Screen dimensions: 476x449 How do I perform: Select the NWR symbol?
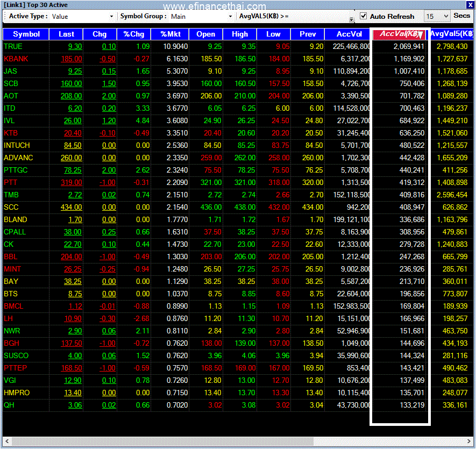(x=12, y=331)
